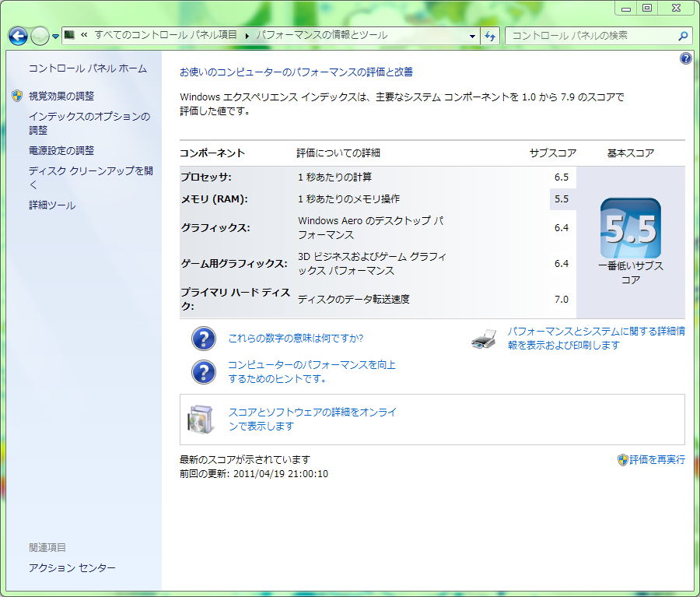Select the メモリ (RAM): row label
This screenshot has width=700, height=597.
[x=214, y=199]
